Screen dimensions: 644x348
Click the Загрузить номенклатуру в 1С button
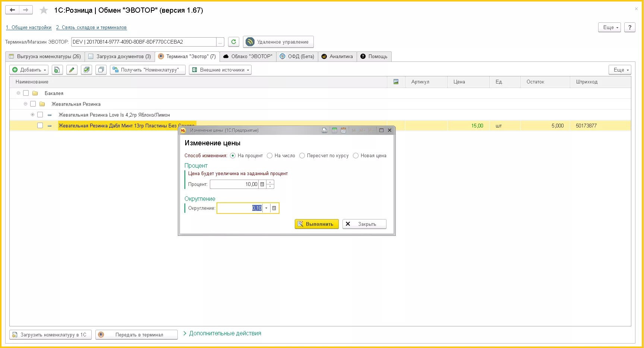(50, 335)
